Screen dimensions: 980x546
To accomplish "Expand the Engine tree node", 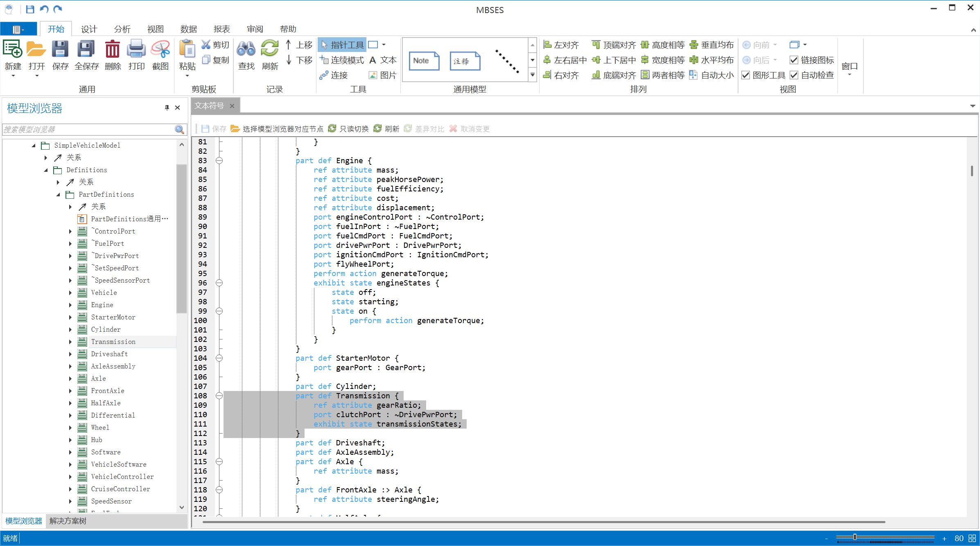I will pos(70,305).
